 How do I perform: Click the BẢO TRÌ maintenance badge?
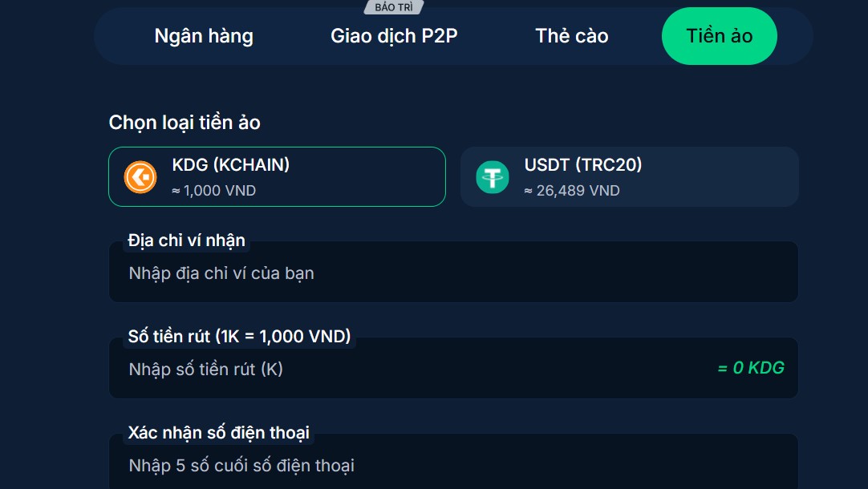click(x=392, y=6)
